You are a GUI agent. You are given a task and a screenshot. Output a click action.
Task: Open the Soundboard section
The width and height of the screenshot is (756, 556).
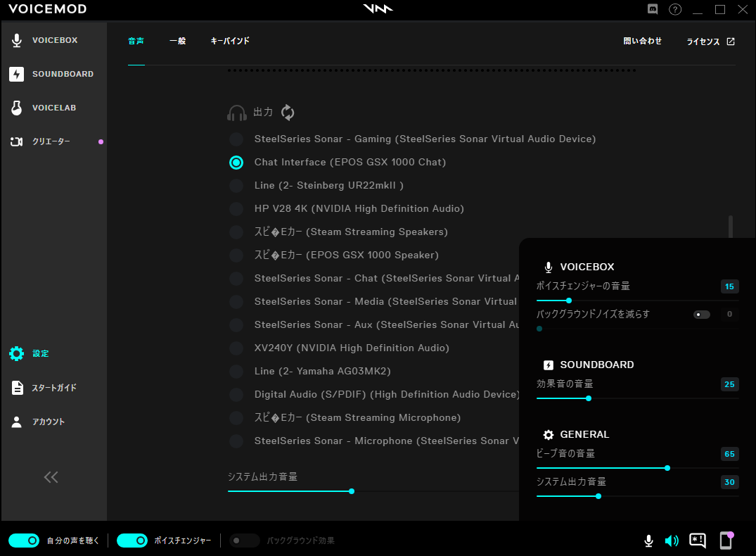(x=51, y=74)
